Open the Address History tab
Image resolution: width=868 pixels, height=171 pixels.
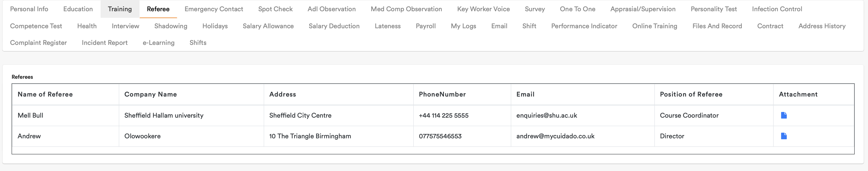coord(822,26)
